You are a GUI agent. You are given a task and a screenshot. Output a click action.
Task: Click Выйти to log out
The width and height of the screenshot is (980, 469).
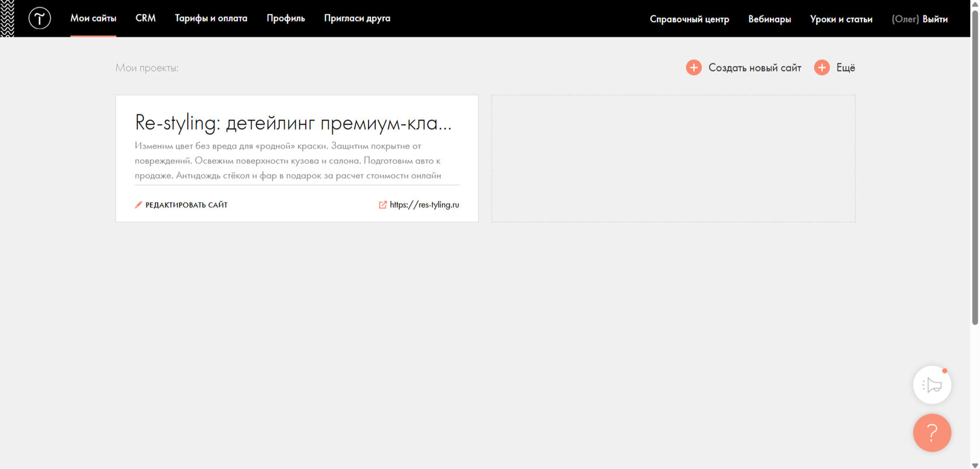935,19
